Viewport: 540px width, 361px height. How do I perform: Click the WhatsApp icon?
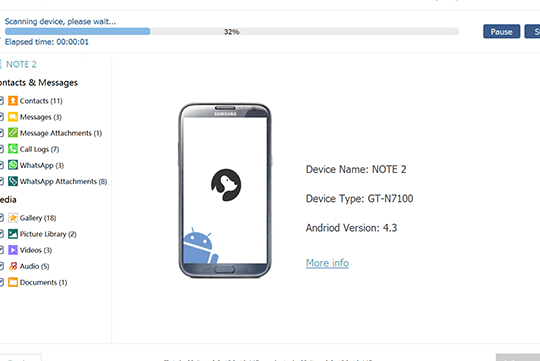[x=13, y=165]
